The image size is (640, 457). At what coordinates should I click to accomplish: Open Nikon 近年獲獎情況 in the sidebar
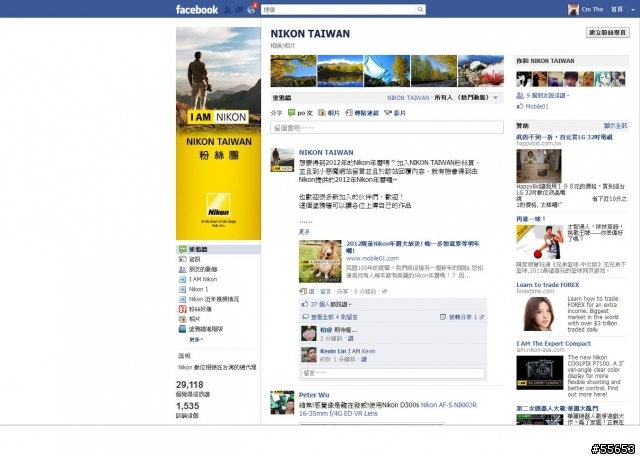coord(214,299)
